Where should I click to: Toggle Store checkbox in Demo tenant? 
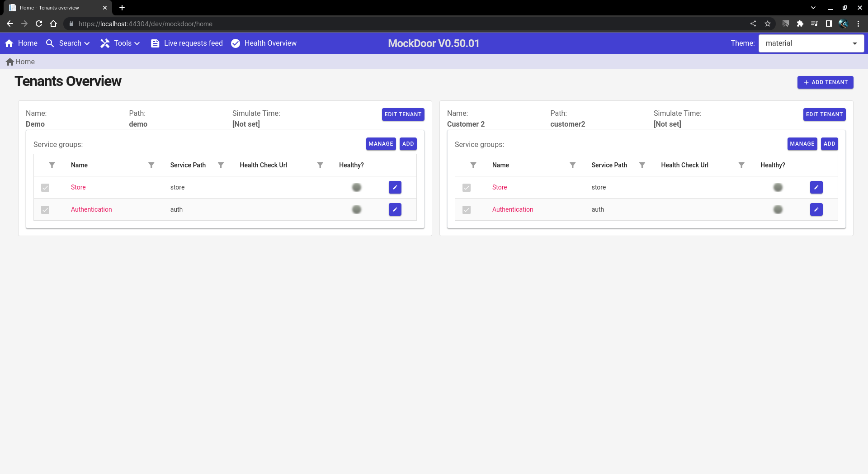(x=45, y=188)
